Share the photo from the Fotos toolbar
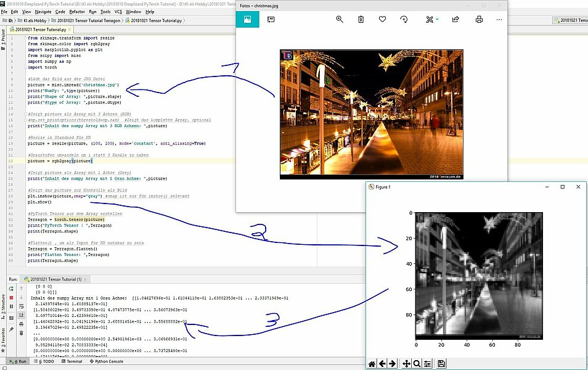The height and width of the screenshot is (370, 588). 455,19
